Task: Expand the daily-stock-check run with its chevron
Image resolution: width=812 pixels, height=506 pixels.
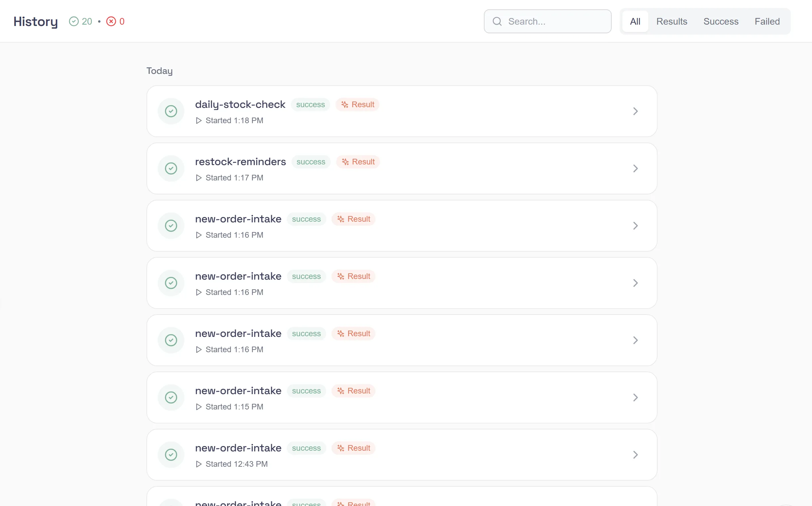Action: click(635, 111)
